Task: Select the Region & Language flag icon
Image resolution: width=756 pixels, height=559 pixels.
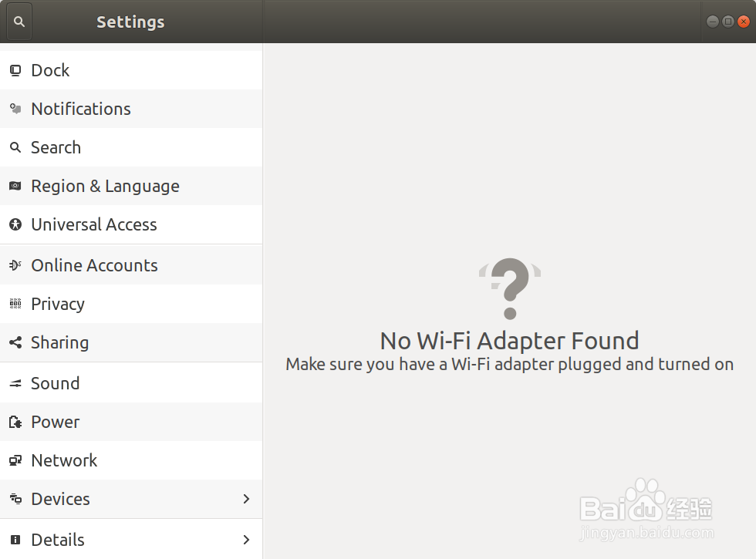Action: (15, 186)
